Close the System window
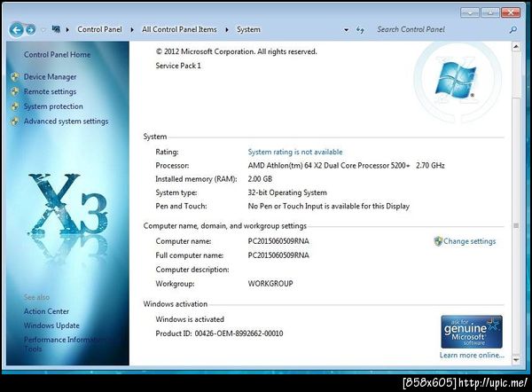532x392 pixels. tap(511, 12)
